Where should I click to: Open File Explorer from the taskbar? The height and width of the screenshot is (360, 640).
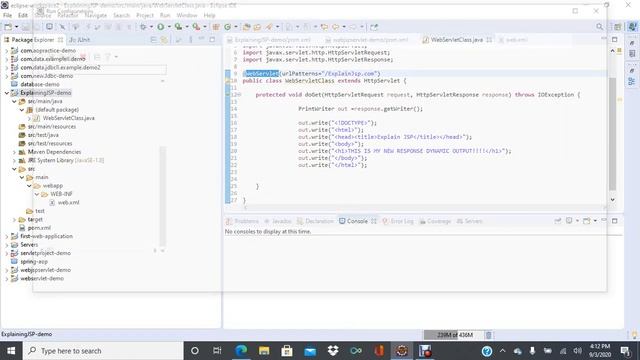tap(264, 351)
